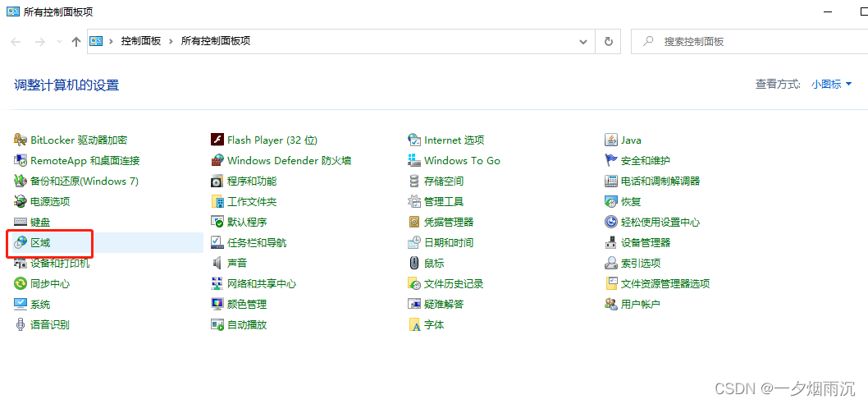
Task: Refresh the control panel view
Action: click(609, 42)
